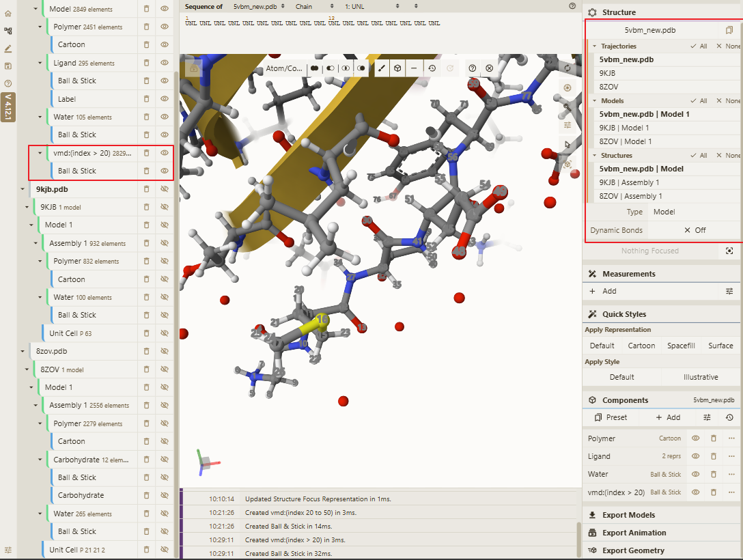
Task: Show the 9kjb.pdb structure
Action: (x=165, y=189)
